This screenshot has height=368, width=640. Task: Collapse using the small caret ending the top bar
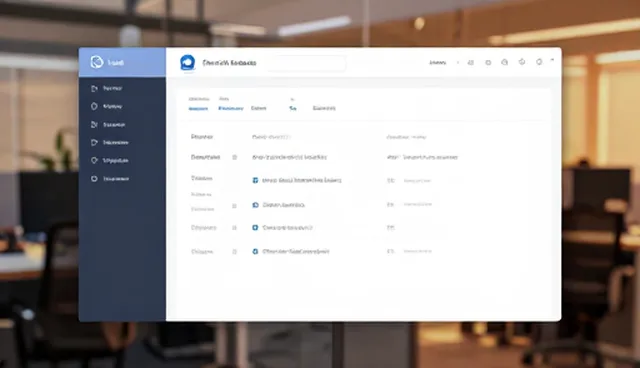[x=552, y=60]
